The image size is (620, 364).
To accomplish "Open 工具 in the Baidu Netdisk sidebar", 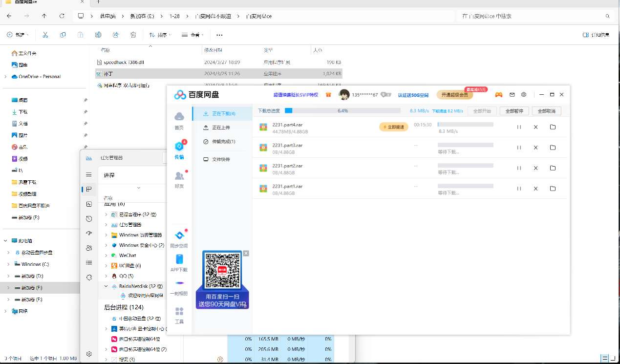I will tap(179, 315).
